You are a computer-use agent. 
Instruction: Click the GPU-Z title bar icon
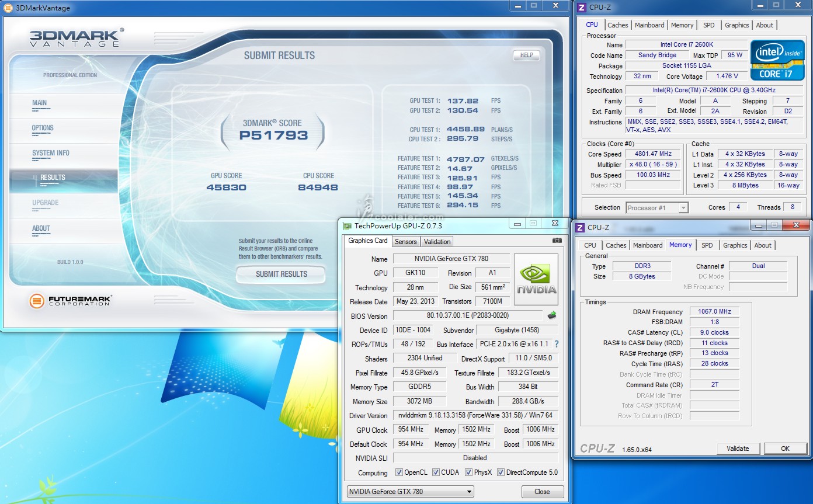[347, 226]
